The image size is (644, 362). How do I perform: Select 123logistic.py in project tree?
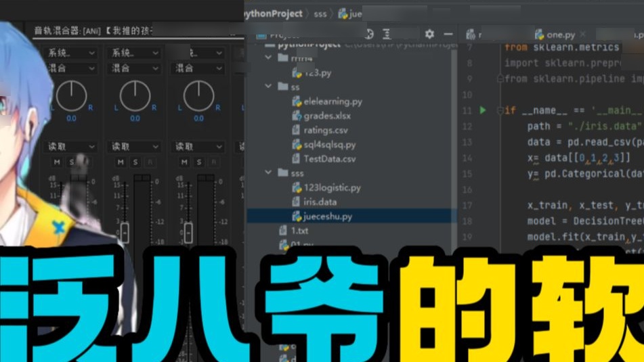(332, 187)
